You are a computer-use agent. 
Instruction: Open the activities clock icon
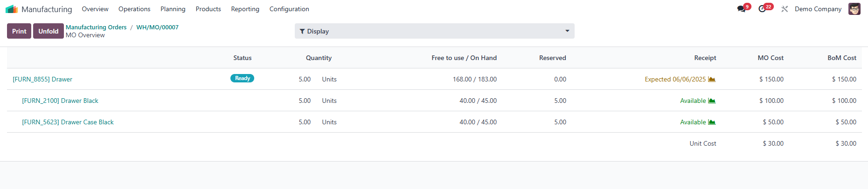point(762,9)
